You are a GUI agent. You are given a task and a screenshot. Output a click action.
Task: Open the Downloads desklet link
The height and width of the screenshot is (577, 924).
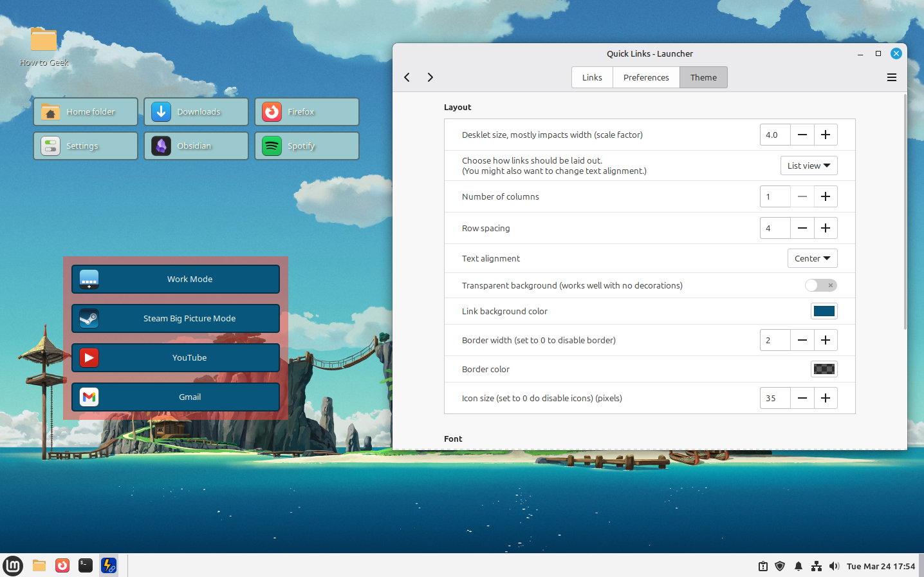(x=196, y=111)
